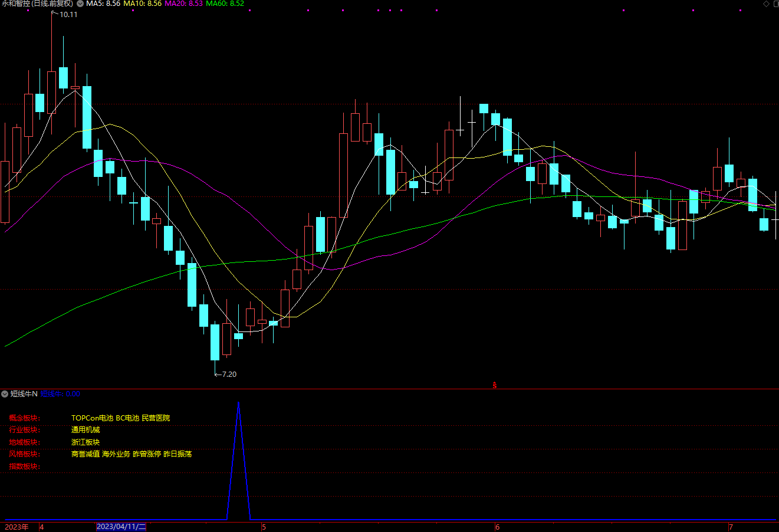Expand the 短线牛N indicator dropdown arrow
This screenshot has width=779, height=532.
click(5, 394)
